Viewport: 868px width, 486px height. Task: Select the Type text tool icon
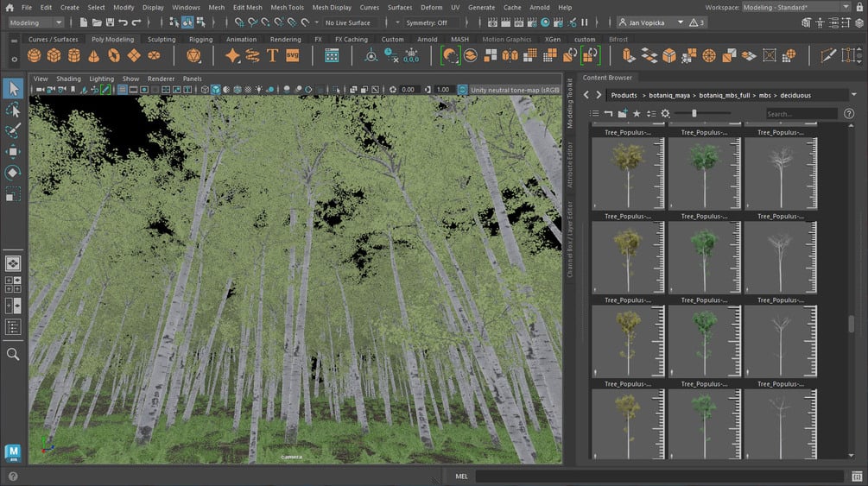click(x=272, y=55)
